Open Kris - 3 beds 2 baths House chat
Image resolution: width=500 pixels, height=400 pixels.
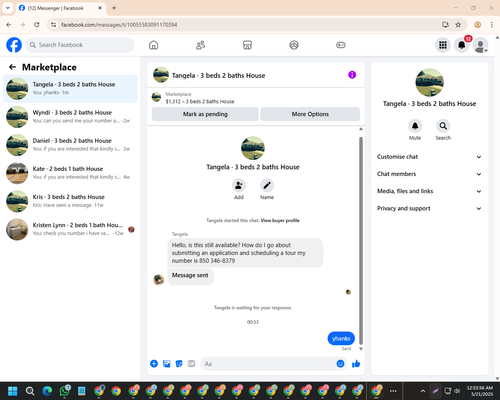(x=70, y=201)
